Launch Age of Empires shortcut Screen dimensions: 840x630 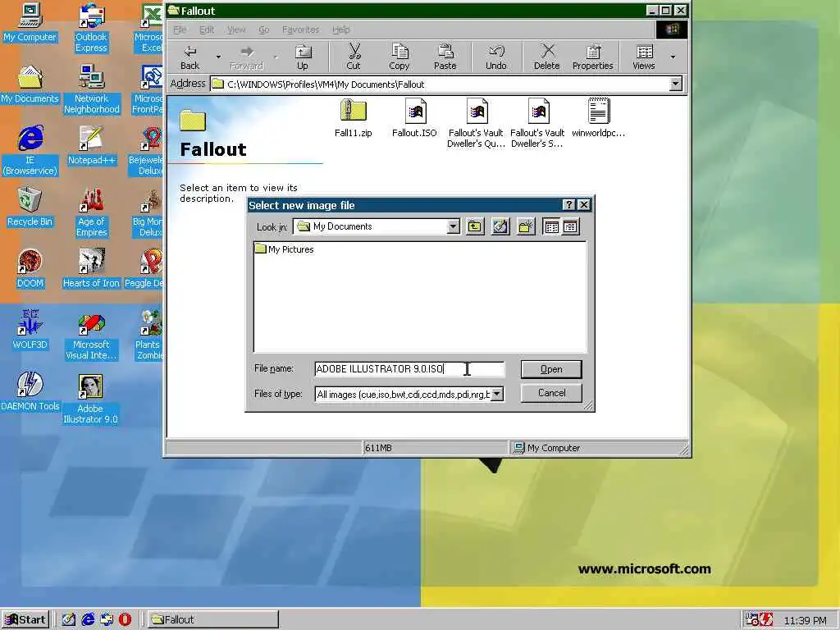point(91,212)
